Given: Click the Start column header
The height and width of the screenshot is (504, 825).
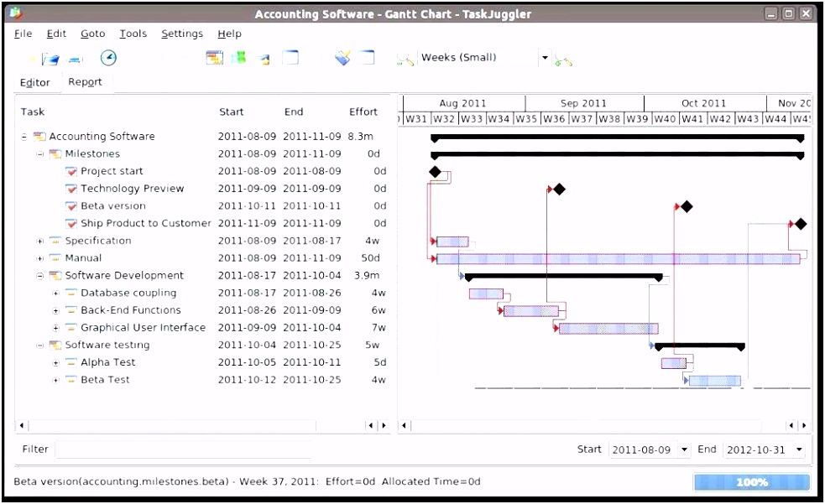Looking at the screenshot, I should pyautogui.click(x=232, y=112).
